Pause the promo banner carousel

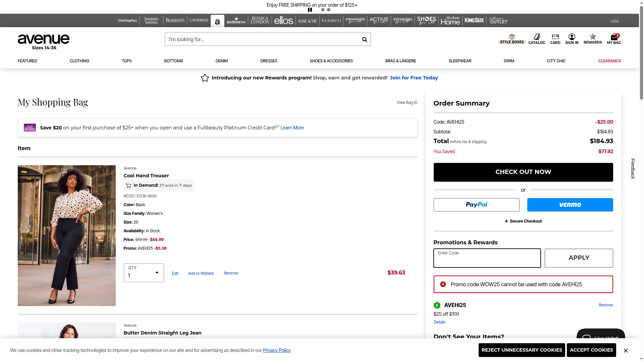[310, 10]
